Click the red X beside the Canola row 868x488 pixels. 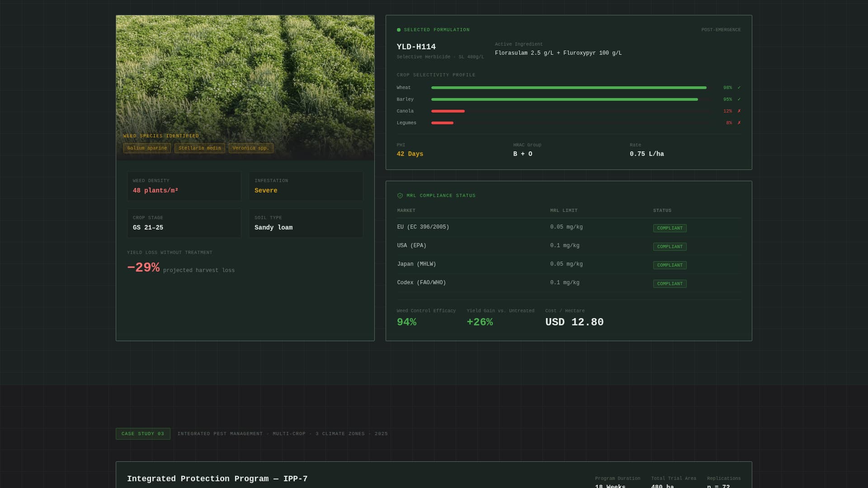[x=739, y=111]
